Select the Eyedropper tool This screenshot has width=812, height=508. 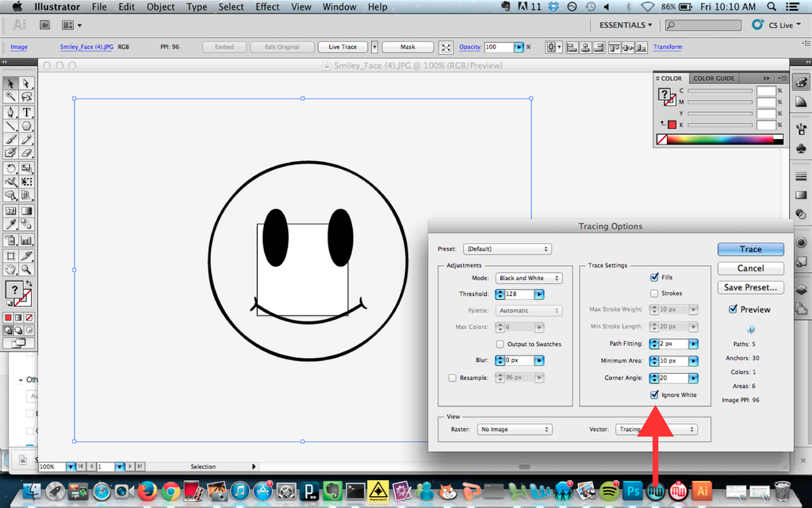11,225
